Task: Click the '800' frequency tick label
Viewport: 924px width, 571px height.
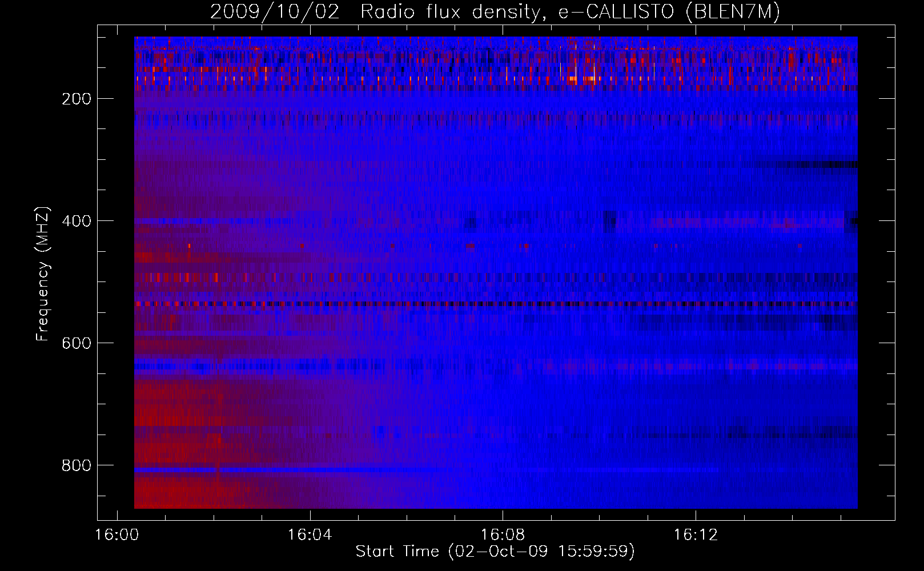Action: coord(77,465)
